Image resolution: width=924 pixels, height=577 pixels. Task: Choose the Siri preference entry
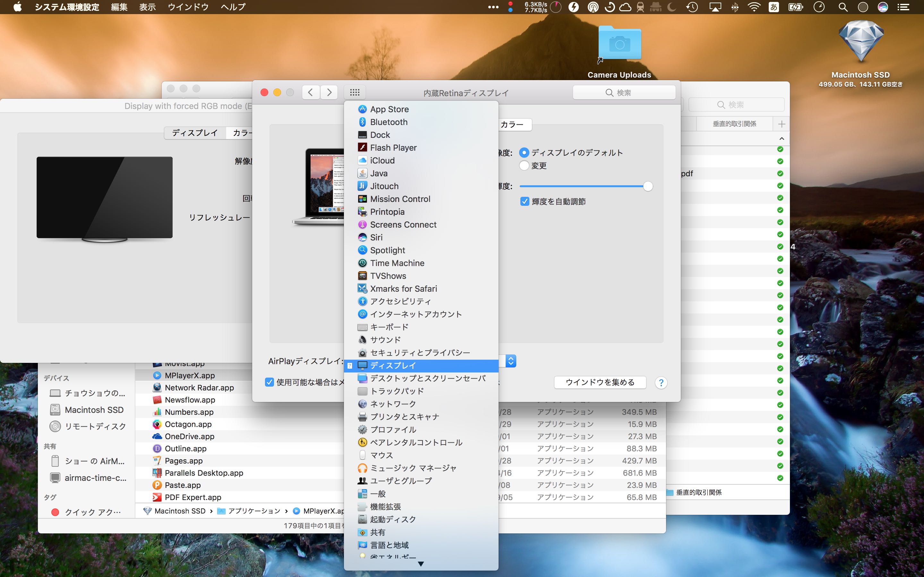point(376,237)
